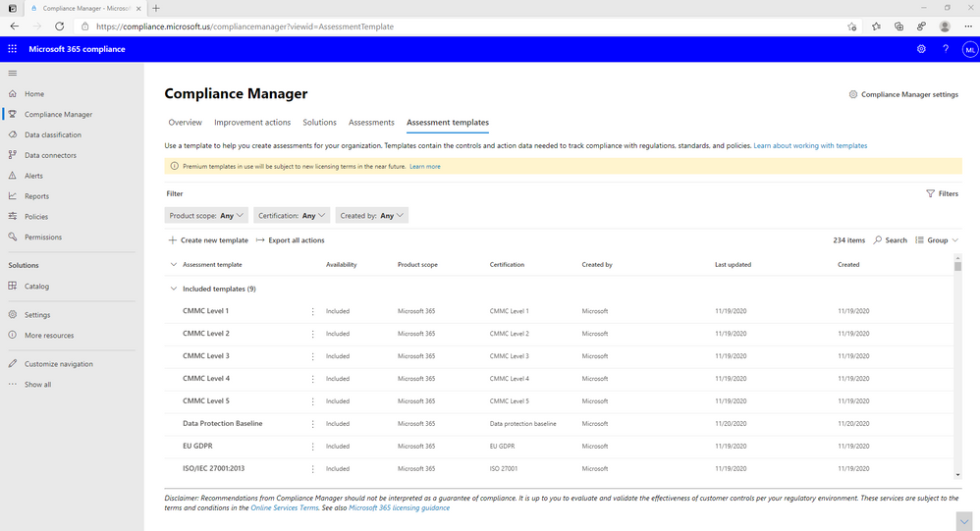
Task: Open the help question mark icon
Action: coord(946,49)
